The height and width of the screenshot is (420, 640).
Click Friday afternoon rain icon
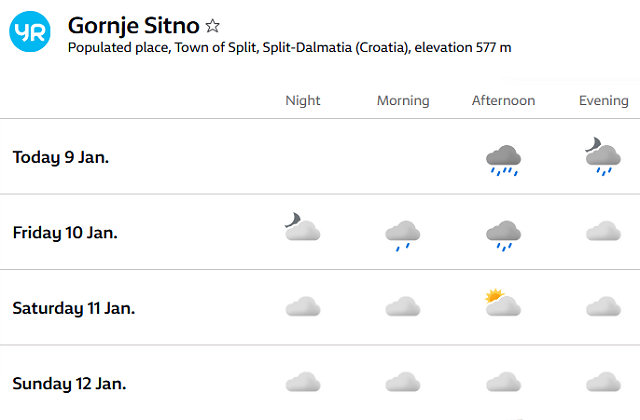pos(503,236)
